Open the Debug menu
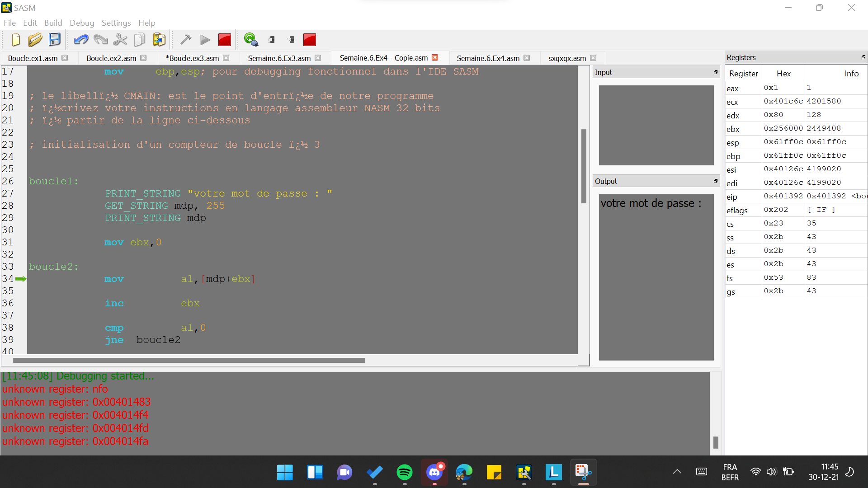This screenshot has height=488, width=868. click(82, 23)
